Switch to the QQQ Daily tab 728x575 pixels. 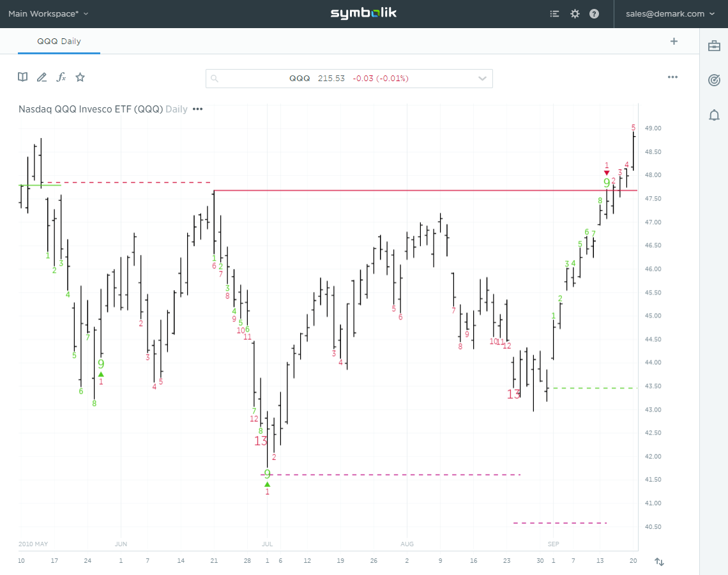pos(59,41)
